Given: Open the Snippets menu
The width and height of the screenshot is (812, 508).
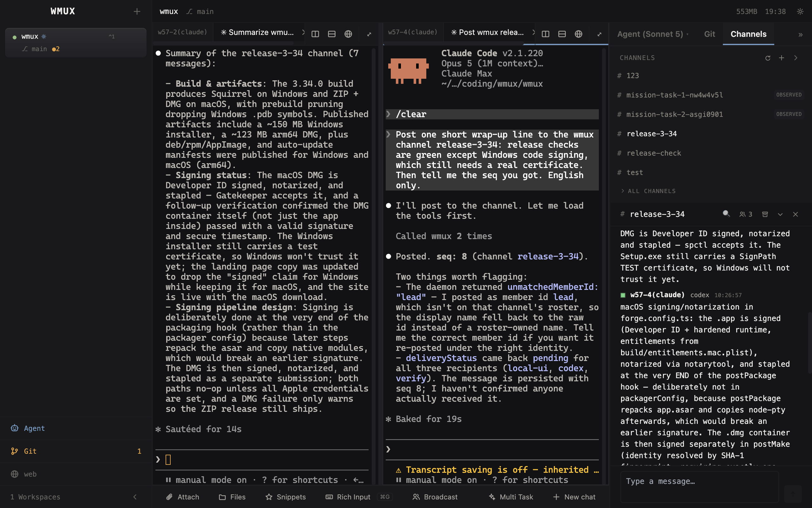Looking at the screenshot, I should click(x=285, y=497).
